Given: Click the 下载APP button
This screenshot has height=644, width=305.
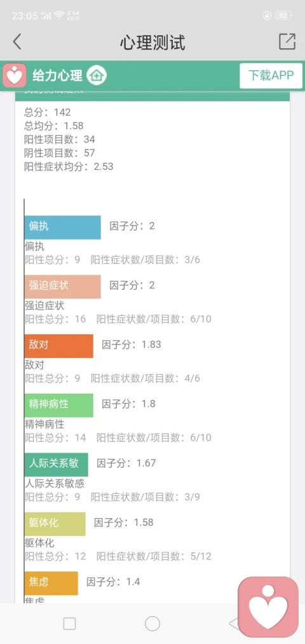Looking at the screenshot, I should 271,76.
